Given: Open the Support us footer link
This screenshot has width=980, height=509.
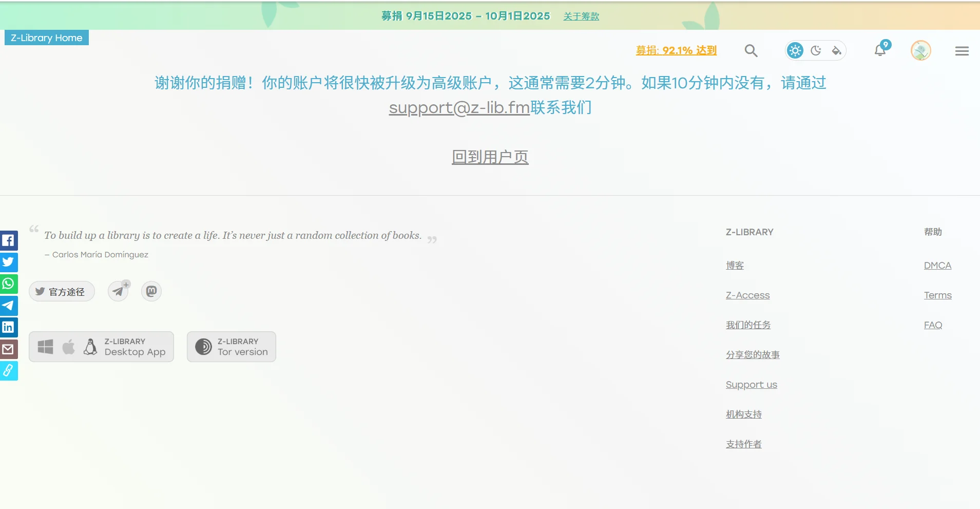Looking at the screenshot, I should [x=752, y=385].
